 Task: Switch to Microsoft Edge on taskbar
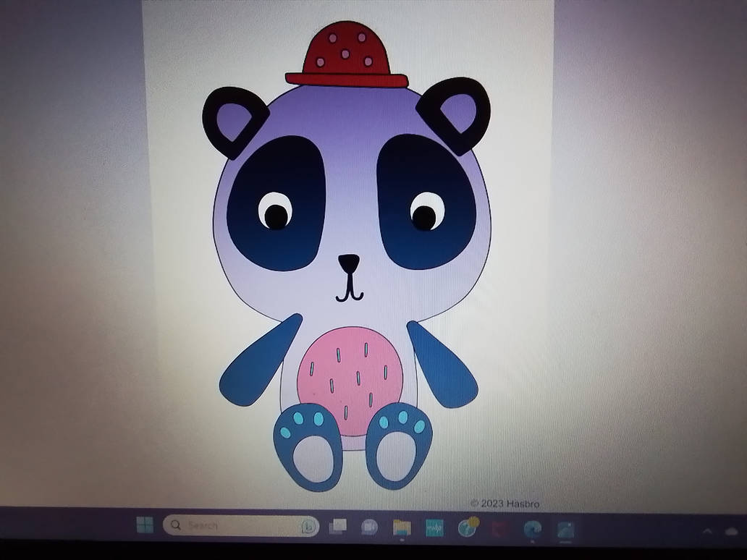point(532,530)
